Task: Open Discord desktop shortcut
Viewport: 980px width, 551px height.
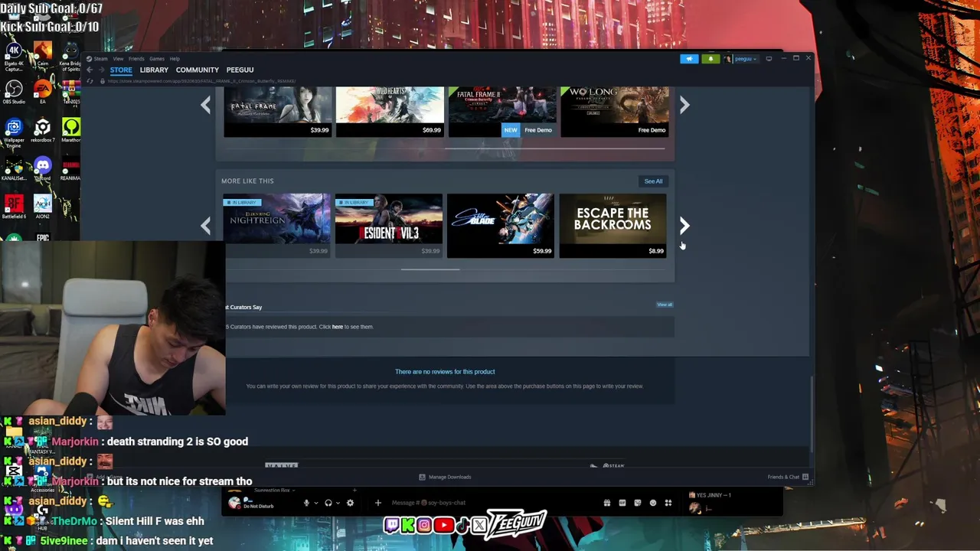Action: point(43,168)
